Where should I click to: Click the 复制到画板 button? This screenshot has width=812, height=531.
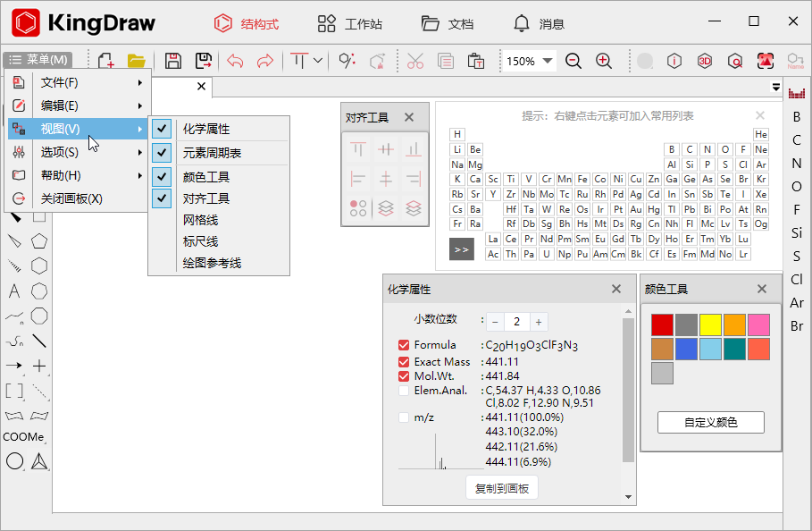pos(502,487)
